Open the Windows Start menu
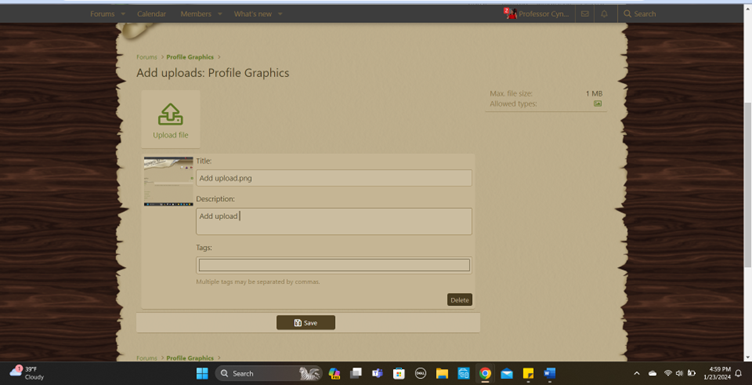This screenshot has height=385, width=752. pos(202,373)
